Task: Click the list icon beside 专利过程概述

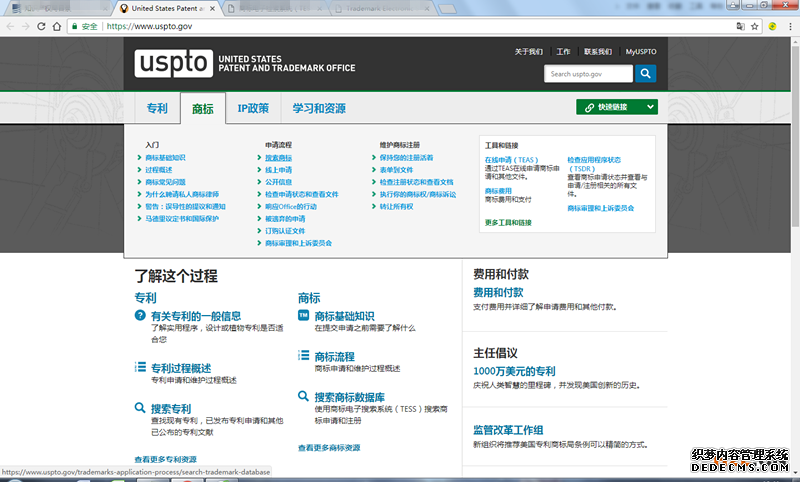Action: tap(140, 368)
